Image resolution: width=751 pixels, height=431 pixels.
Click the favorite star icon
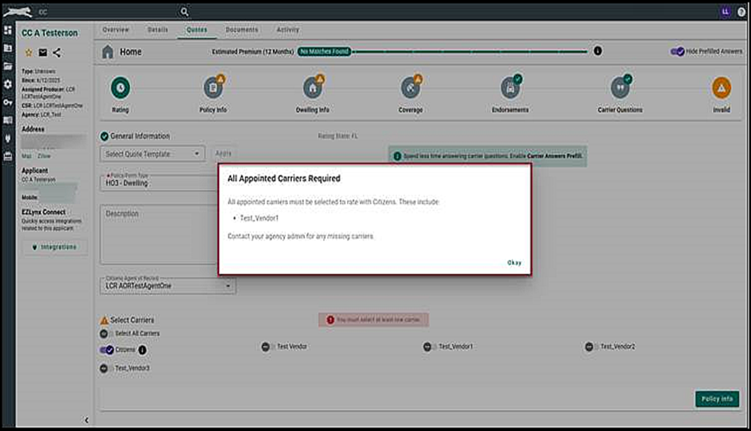pyautogui.click(x=28, y=53)
